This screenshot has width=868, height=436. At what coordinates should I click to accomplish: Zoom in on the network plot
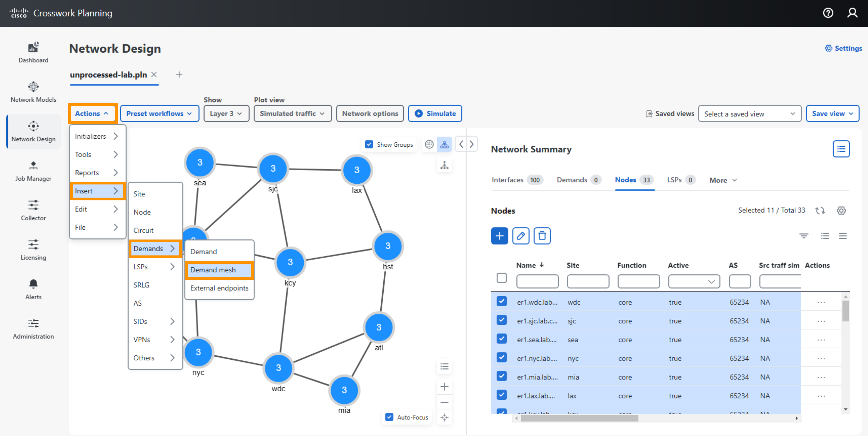pos(444,387)
